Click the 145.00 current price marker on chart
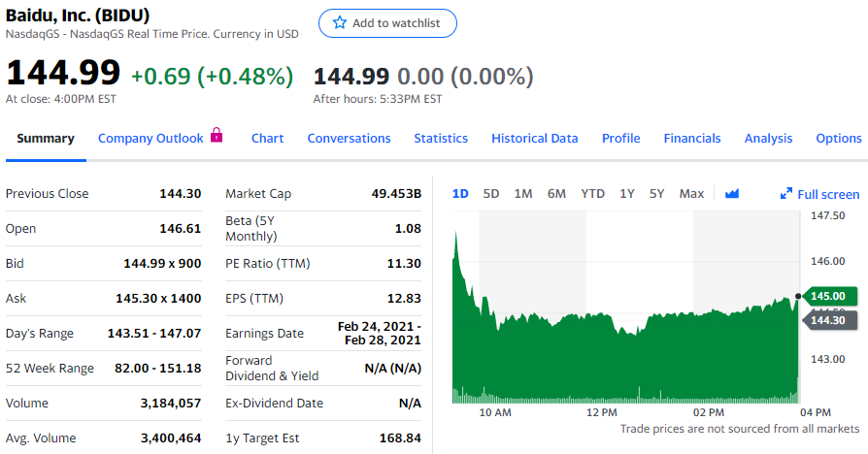Image resolution: width=868 pixels, height=454 pixels. (829, 296)
